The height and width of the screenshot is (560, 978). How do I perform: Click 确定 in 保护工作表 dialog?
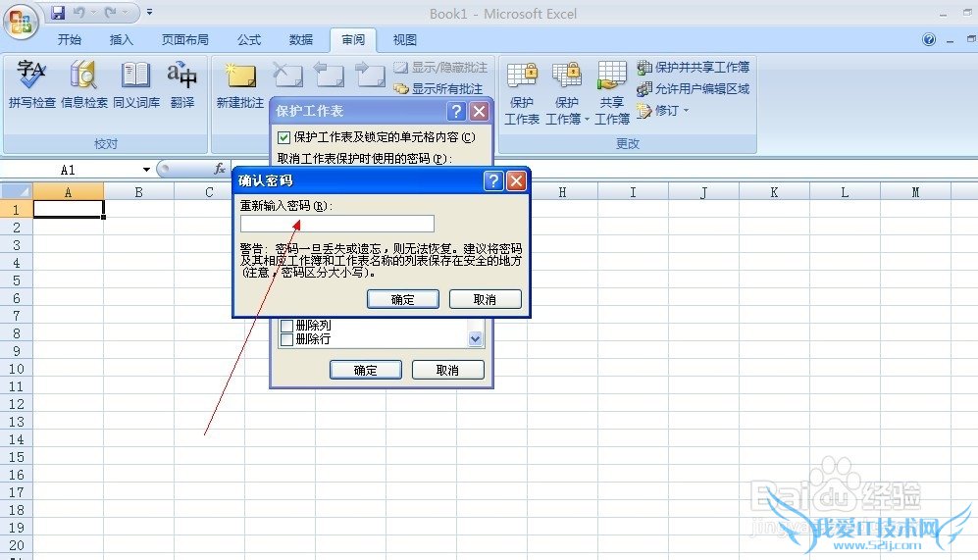[x=366, y=370]
